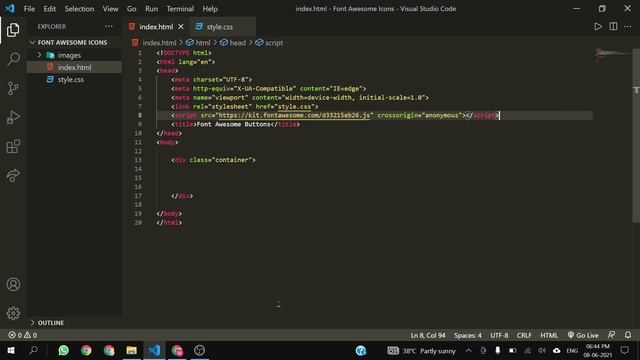The width and height of the screenshot is (640, 360).
Task: Open Windows Start menu
Action: click(x=11, y=350)
